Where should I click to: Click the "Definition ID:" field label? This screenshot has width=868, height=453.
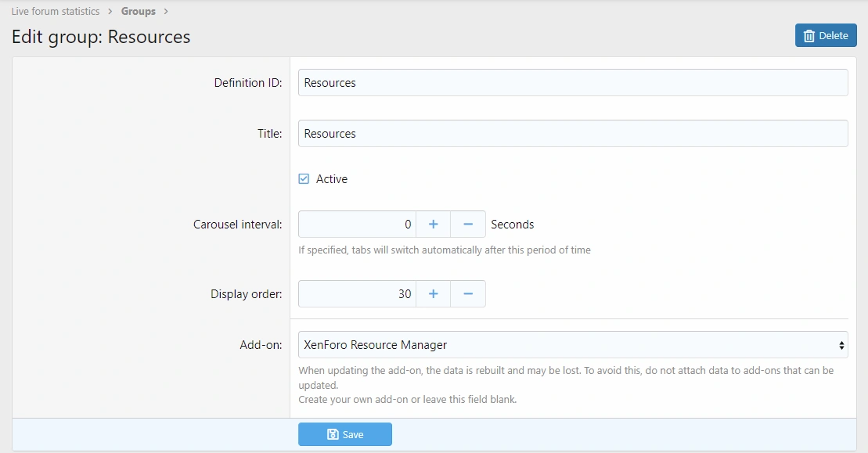(247, 83)
